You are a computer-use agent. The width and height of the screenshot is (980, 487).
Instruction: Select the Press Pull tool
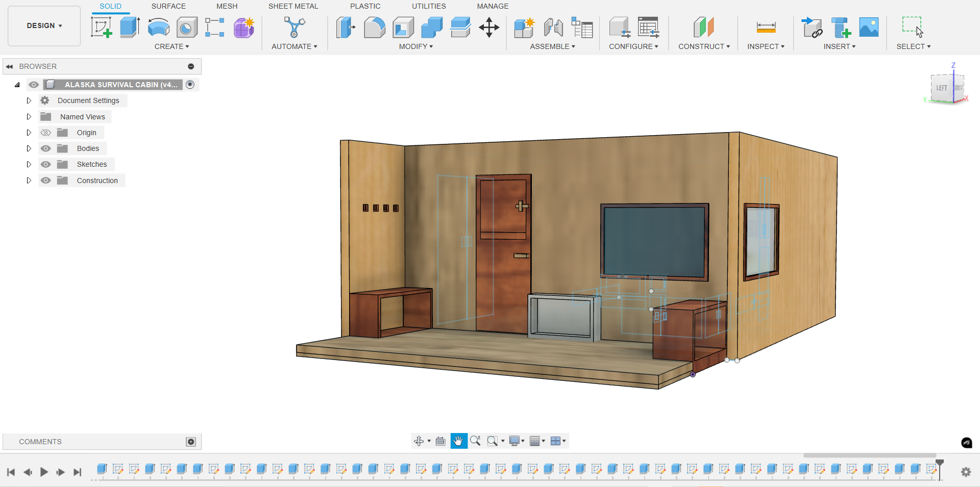(346, 27)
